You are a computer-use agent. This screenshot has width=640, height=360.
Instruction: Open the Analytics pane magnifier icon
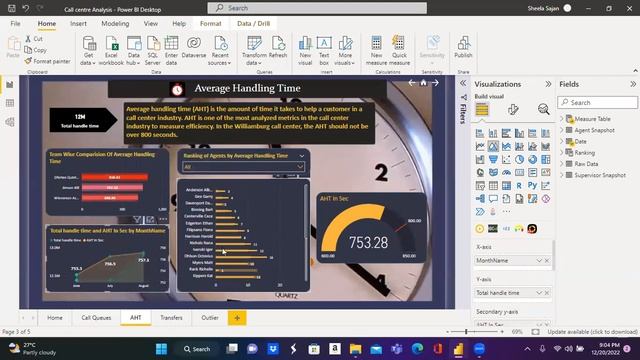543,109
